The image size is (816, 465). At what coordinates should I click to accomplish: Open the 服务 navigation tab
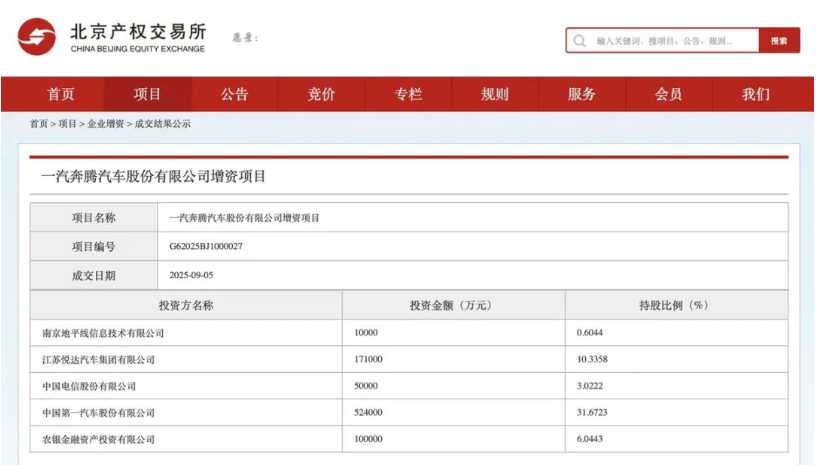click(581, 94)
